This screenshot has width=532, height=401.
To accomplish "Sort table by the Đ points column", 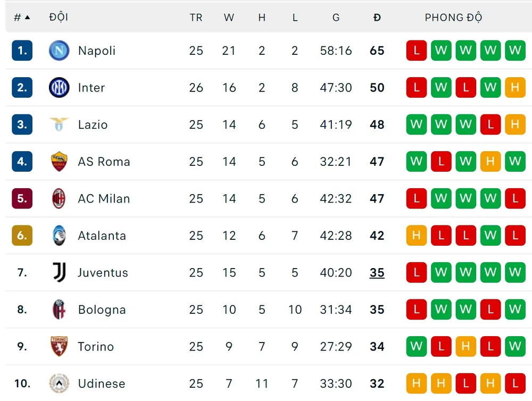I will 377,18.
